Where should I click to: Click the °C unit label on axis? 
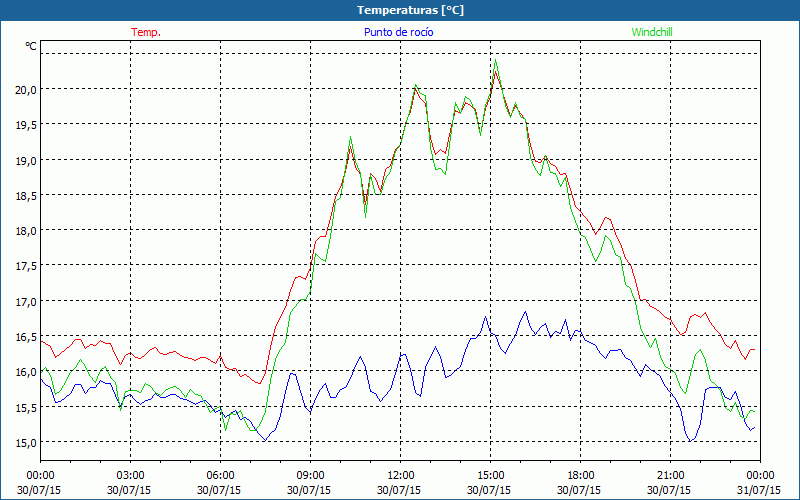[31, 46]
